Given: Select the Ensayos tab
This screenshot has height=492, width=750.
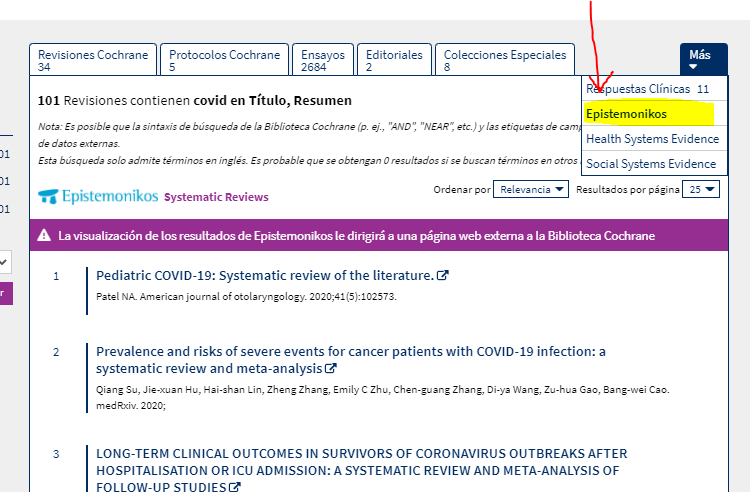Looking at the screenshot, I should [323, 60].
